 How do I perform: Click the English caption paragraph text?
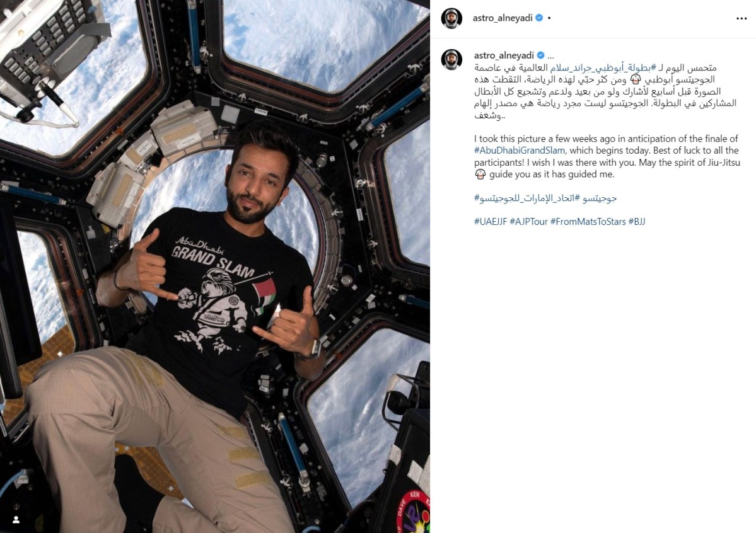point(607,156)
